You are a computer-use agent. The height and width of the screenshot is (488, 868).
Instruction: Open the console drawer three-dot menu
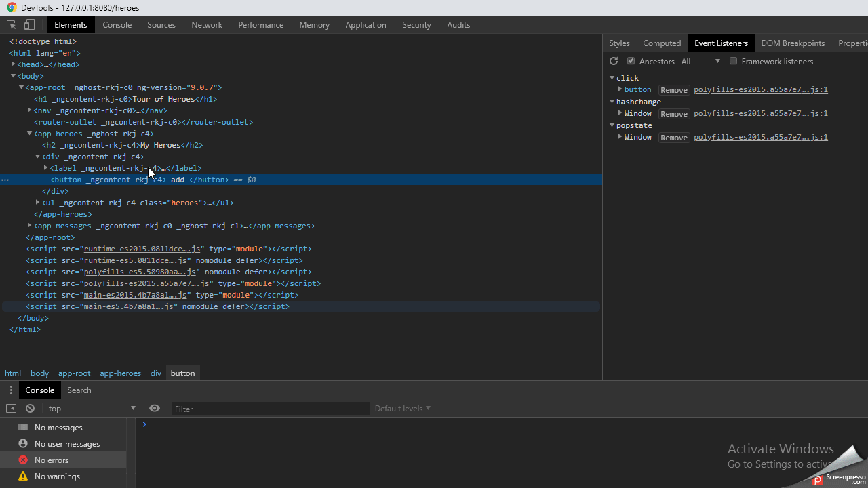click(11, 390)
